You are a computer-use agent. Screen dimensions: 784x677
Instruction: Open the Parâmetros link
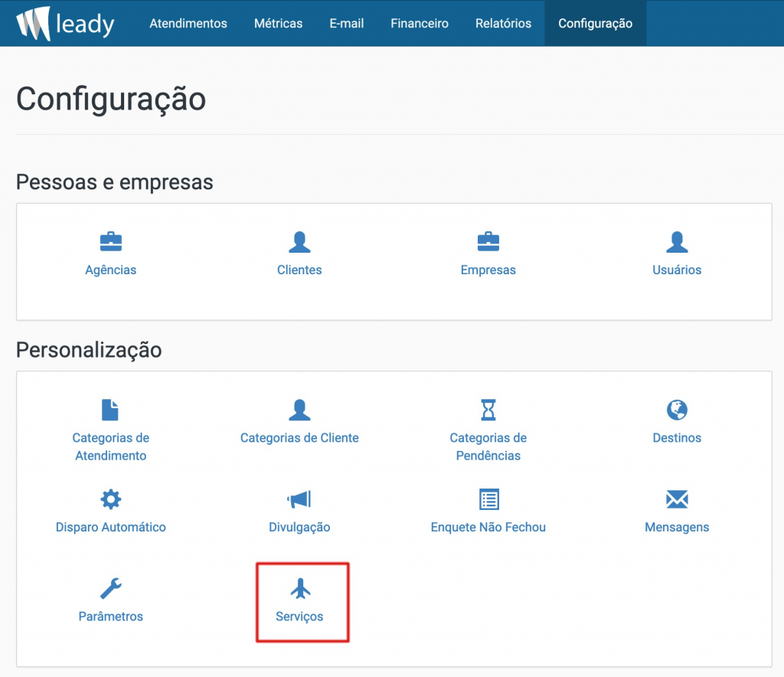[x=111, y=616]
